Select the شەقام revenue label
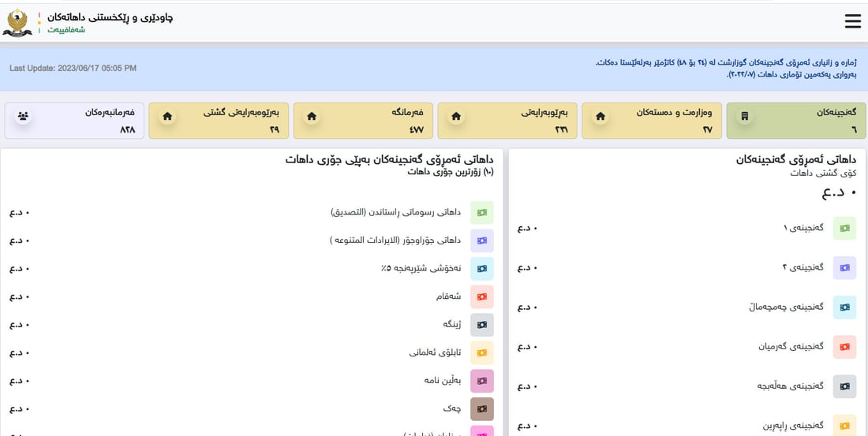The height and width of the screenshot is (436, 868). [448, 296]
